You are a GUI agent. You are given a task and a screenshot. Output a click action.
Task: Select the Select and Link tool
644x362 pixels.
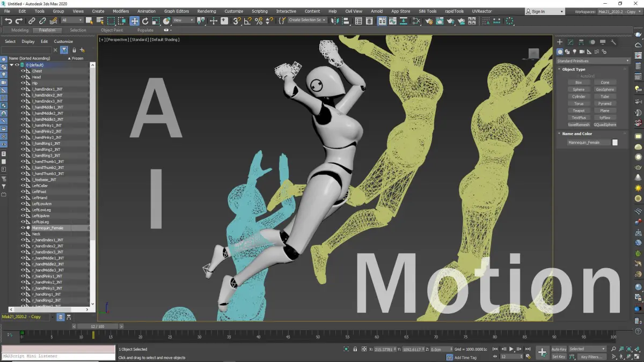pyautogui.click(x=32, y=20)
